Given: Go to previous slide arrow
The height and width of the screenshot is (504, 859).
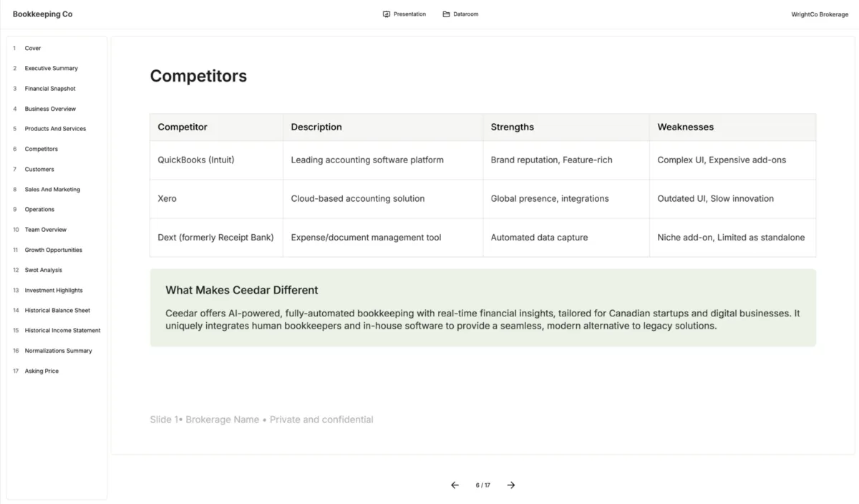Looking at the screenshot, I should (455, 485).
